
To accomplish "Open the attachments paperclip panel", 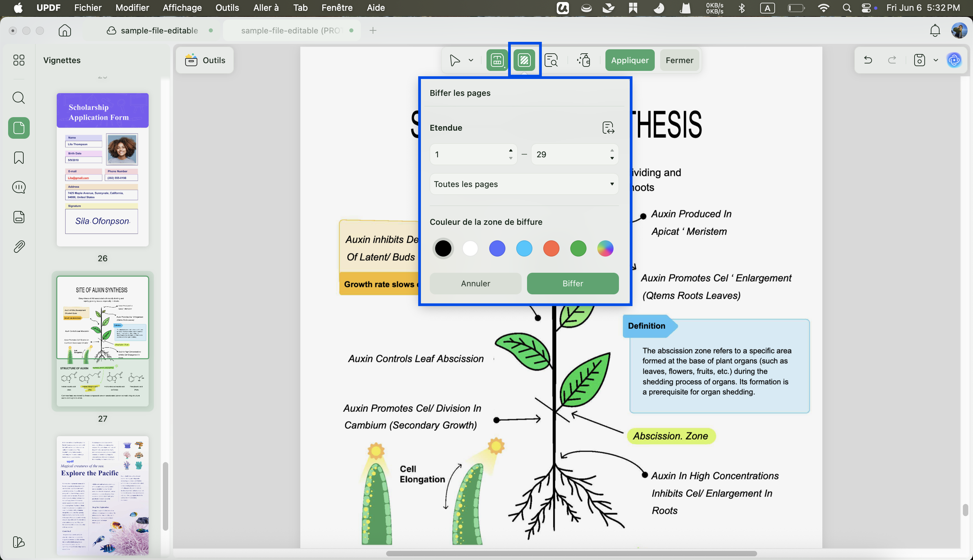I will pyautogui.click(x=19, y=246).
